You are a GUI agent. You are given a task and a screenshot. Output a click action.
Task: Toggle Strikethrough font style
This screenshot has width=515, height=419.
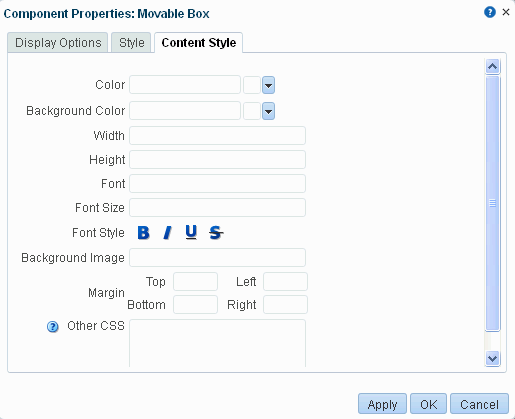tap(216, 232)
